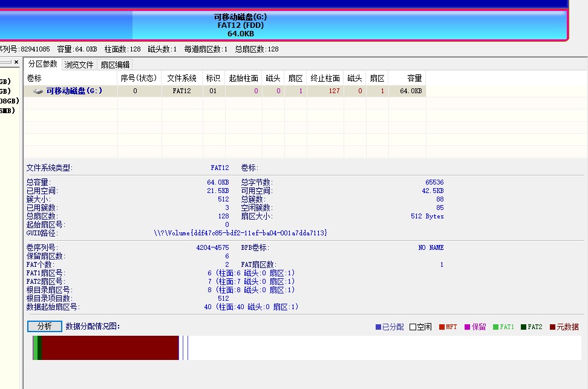Click the 空闲 white legend swatch

[413, 327]
